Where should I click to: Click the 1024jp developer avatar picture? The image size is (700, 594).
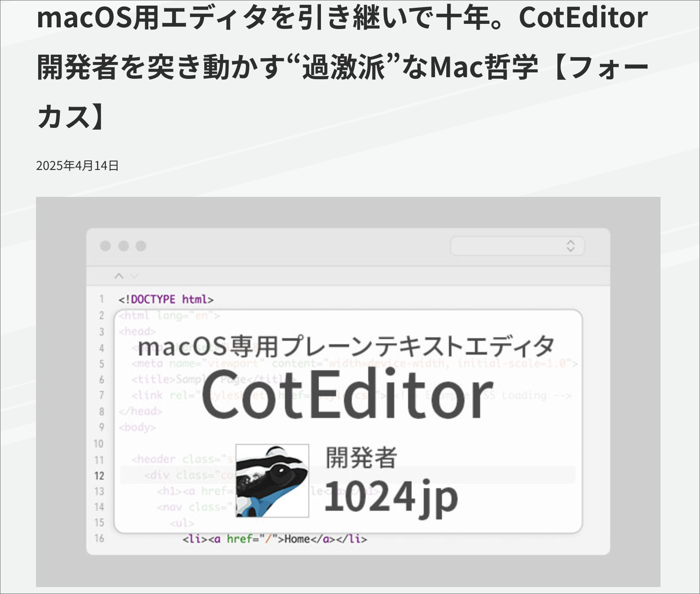click(x=272, y=480)
